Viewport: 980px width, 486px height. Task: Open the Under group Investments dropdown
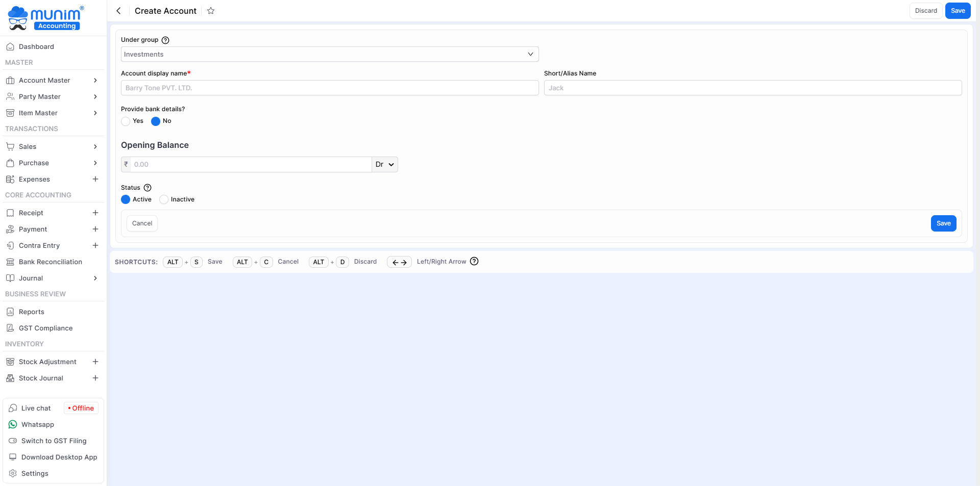pos(329,54)
